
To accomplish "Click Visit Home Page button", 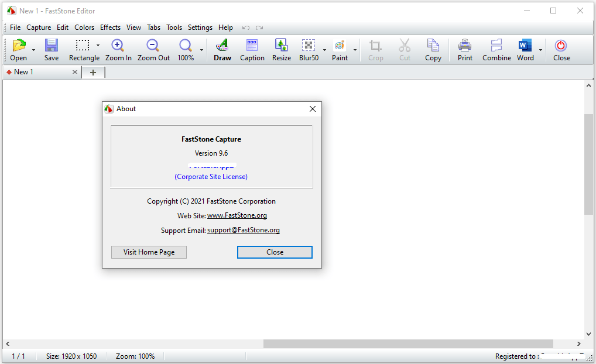I will [149, 252].
